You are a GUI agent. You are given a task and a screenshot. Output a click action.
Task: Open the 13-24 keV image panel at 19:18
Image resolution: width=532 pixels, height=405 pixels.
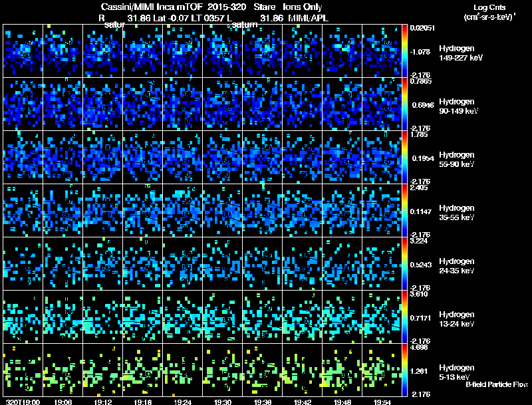tap(142, 317)
